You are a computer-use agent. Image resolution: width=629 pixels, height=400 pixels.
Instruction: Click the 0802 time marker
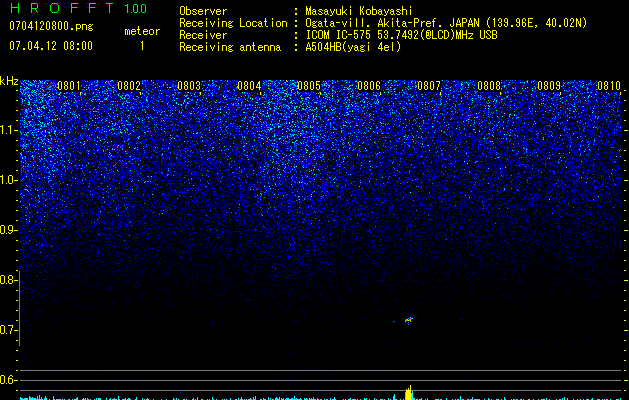(x=129, y=86)
